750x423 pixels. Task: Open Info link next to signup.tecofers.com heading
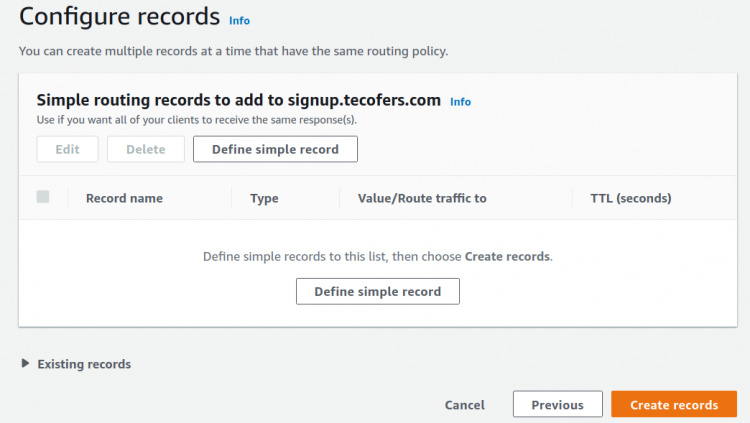[x=460, y=102]
